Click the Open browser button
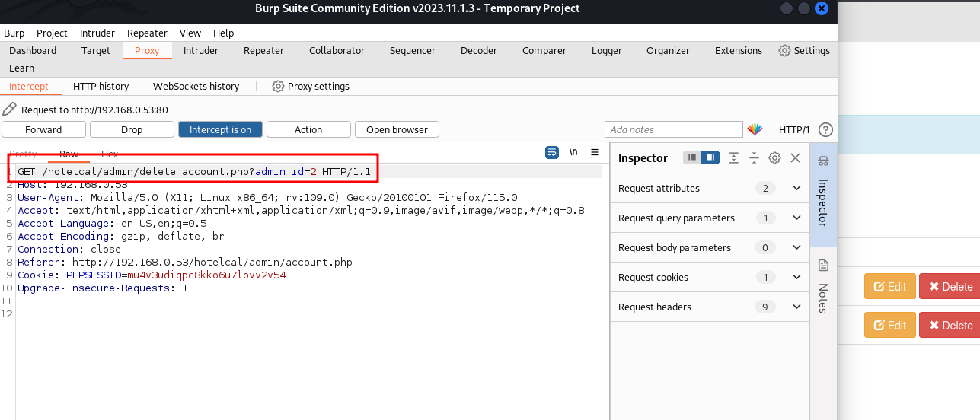980x420 pixels. pos(397,129)
